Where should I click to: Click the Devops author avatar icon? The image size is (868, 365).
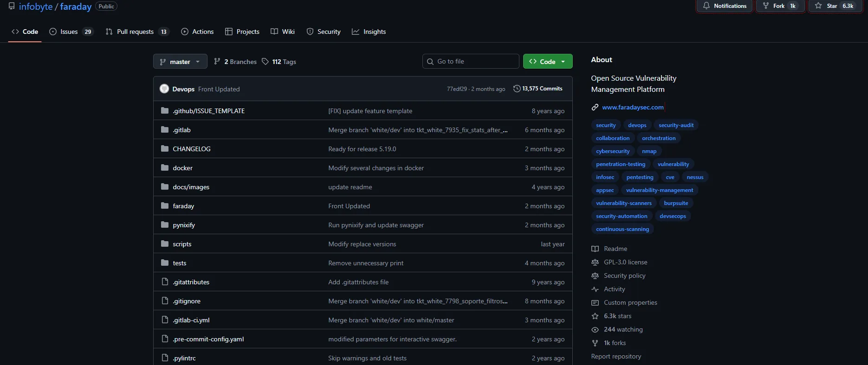tap(164, 89)
